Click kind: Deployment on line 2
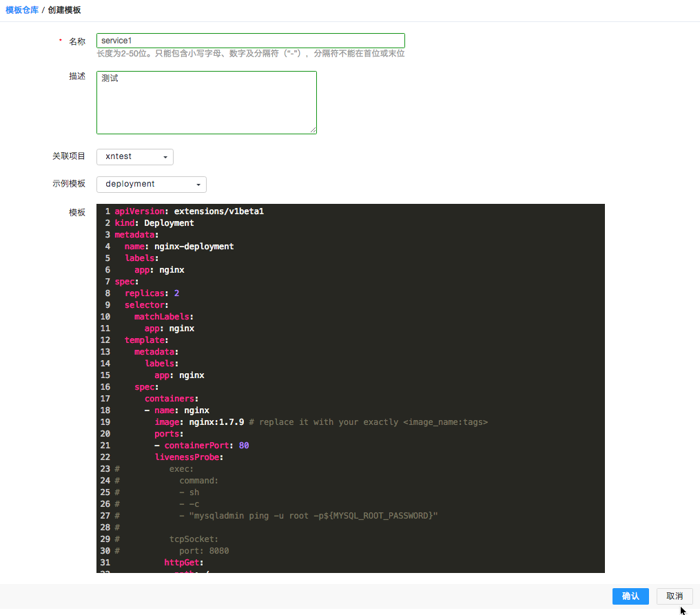Image resolution: width=700 pixels, height=615 pixels. point(153,222)
